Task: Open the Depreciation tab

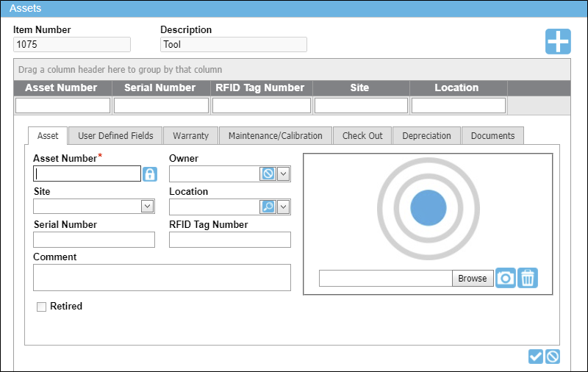Action: point(426,136)
